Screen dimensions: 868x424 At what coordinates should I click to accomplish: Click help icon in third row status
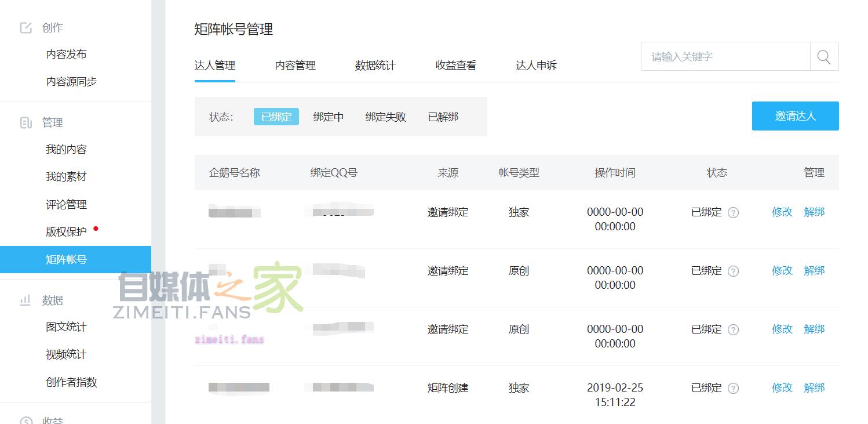tap(733, 329)
